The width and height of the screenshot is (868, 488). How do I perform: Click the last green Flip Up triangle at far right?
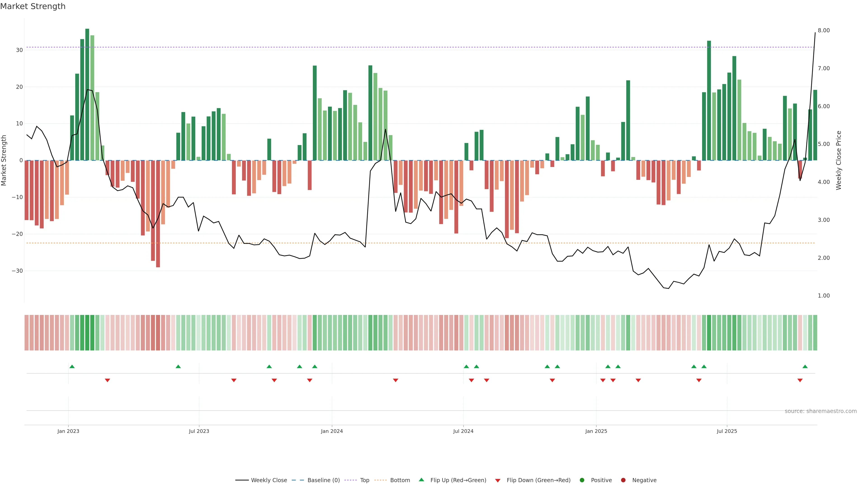tap(805, 366)
